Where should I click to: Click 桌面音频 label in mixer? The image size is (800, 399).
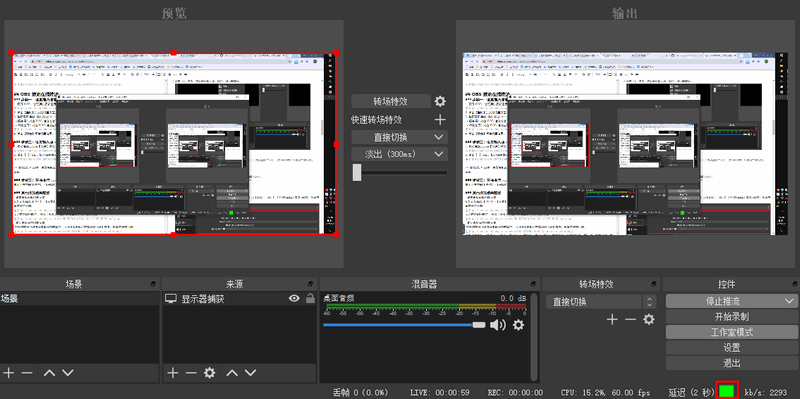339,298
